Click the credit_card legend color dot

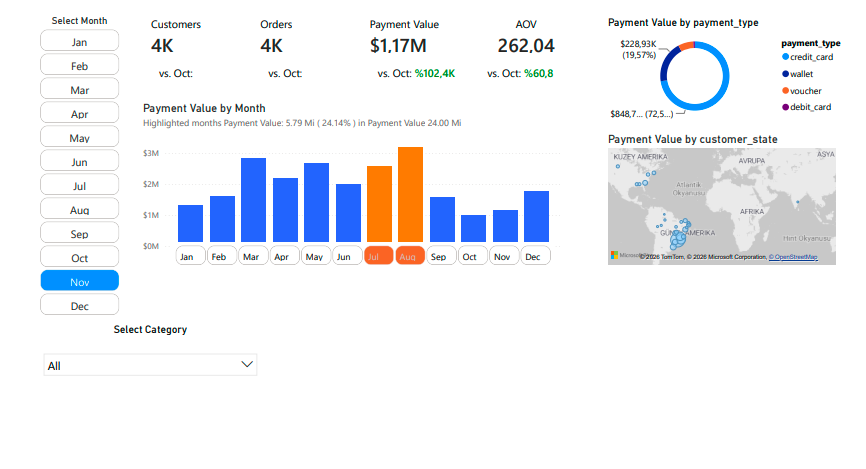785,57
